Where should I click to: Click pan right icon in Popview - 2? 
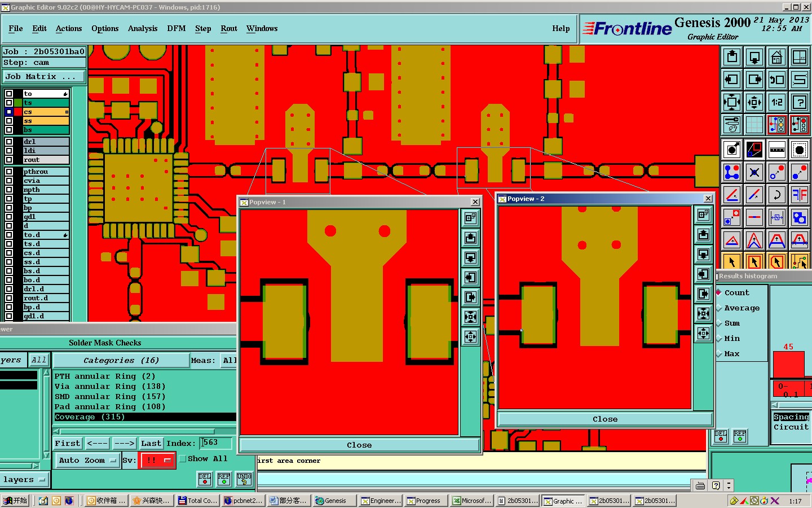click(x=703, y=294)
